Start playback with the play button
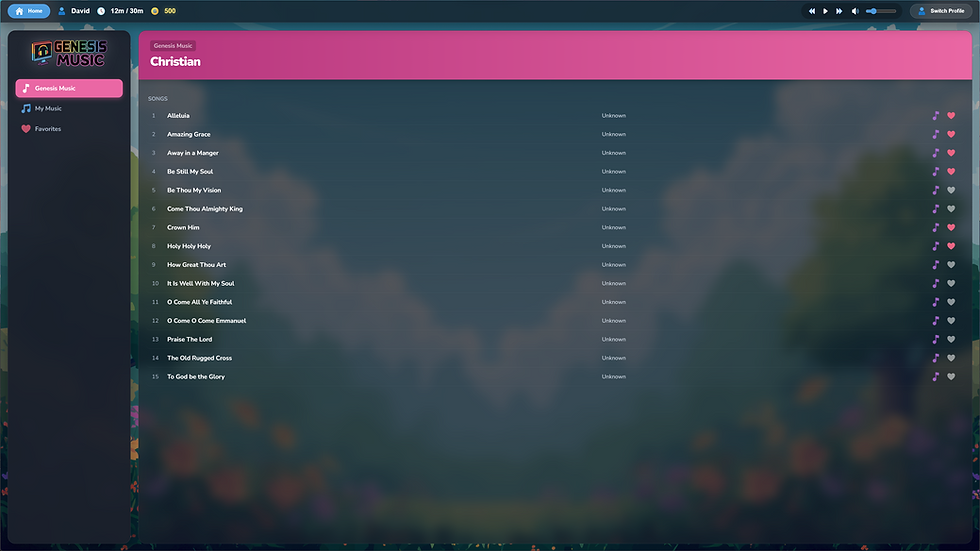Screen dimensions: 980x551 (x=826, y=11)
